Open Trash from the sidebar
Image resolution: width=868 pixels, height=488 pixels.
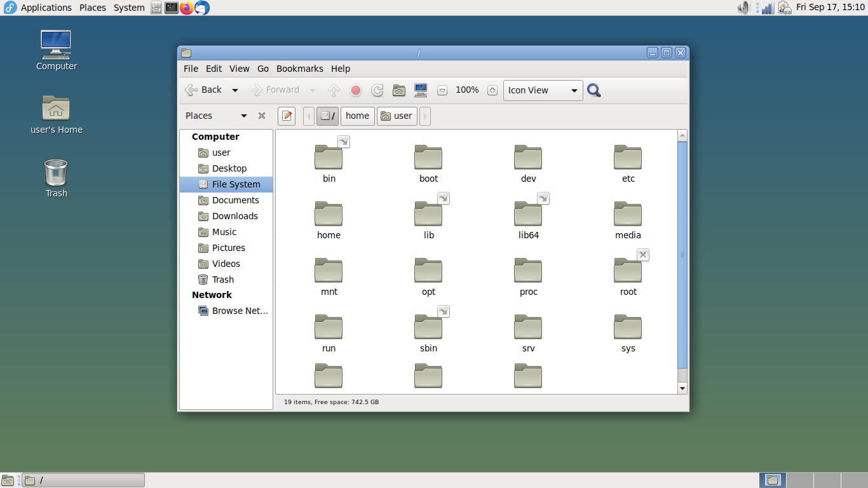coord(222,280)
